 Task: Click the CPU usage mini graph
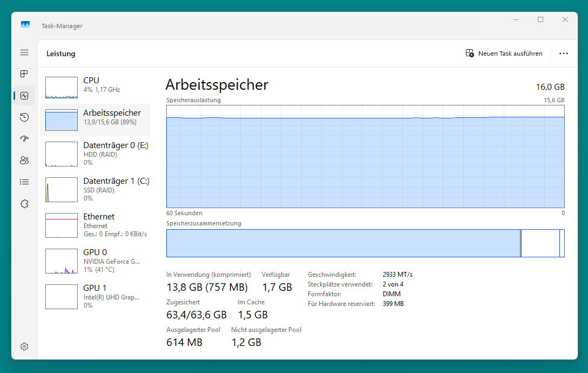[x=62, y=88]
